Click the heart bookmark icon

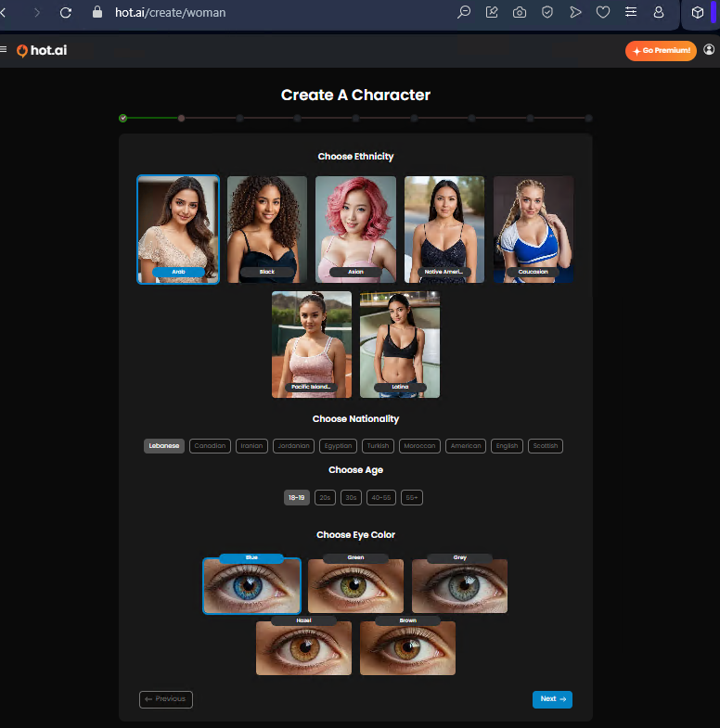tap(603, 12)
